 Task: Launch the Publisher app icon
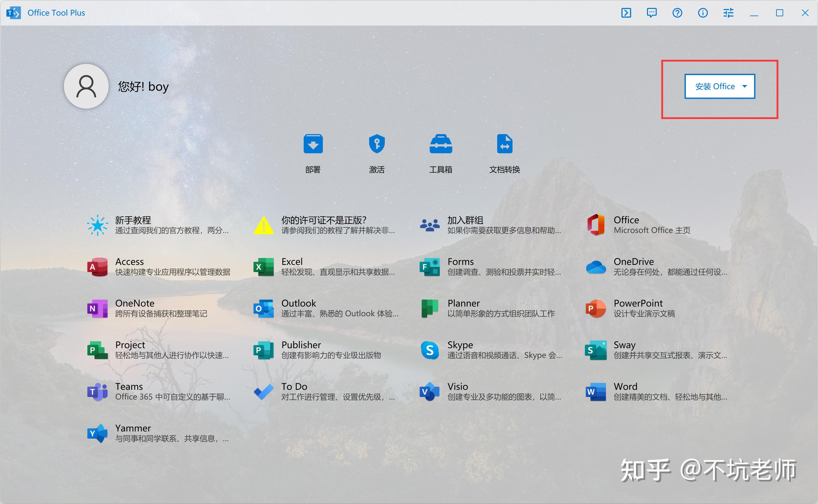(x=264, y=350)
